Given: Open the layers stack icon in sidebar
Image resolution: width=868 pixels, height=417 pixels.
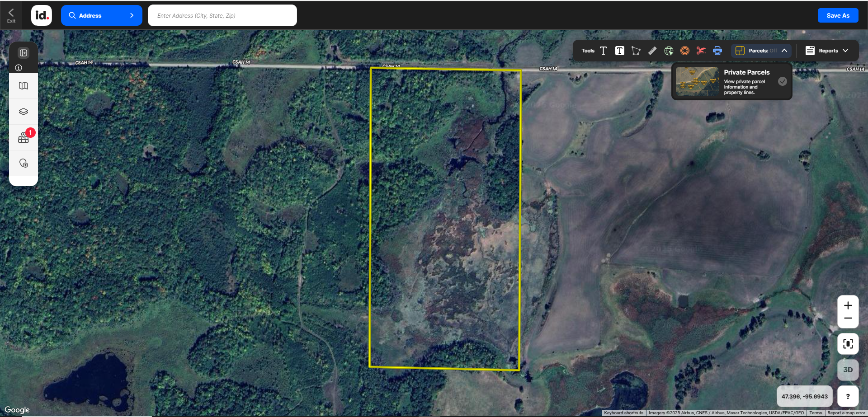Looking at the screenshot, I should point(24,112).
